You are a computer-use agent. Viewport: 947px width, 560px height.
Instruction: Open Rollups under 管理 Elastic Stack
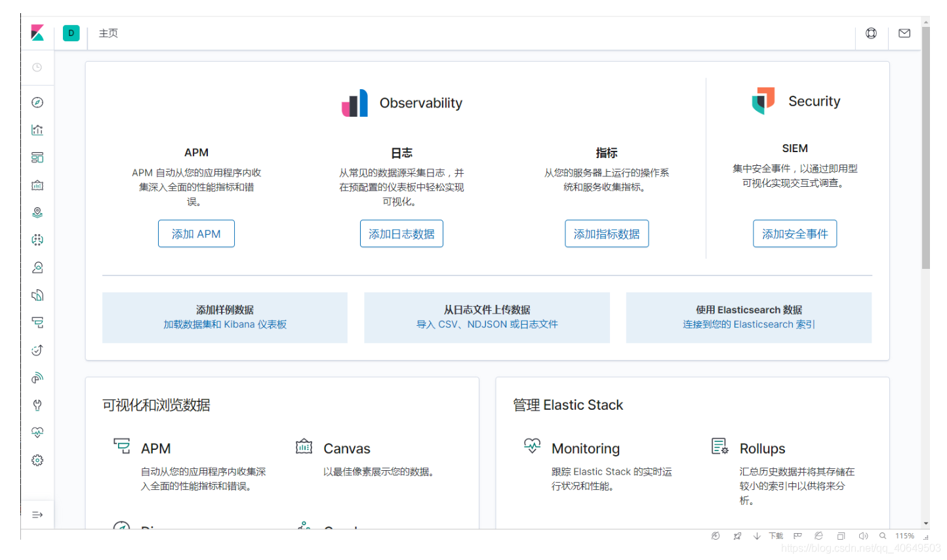tap(762, 449)
